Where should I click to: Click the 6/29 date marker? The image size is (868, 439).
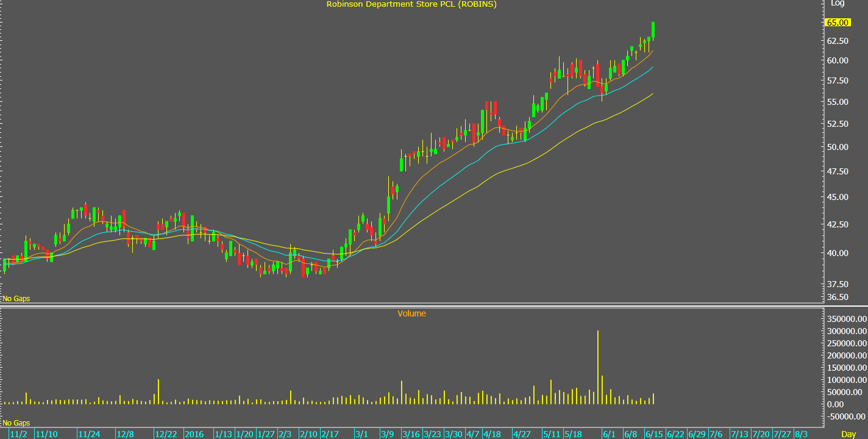pyautogui.click(x=697, y=434)
